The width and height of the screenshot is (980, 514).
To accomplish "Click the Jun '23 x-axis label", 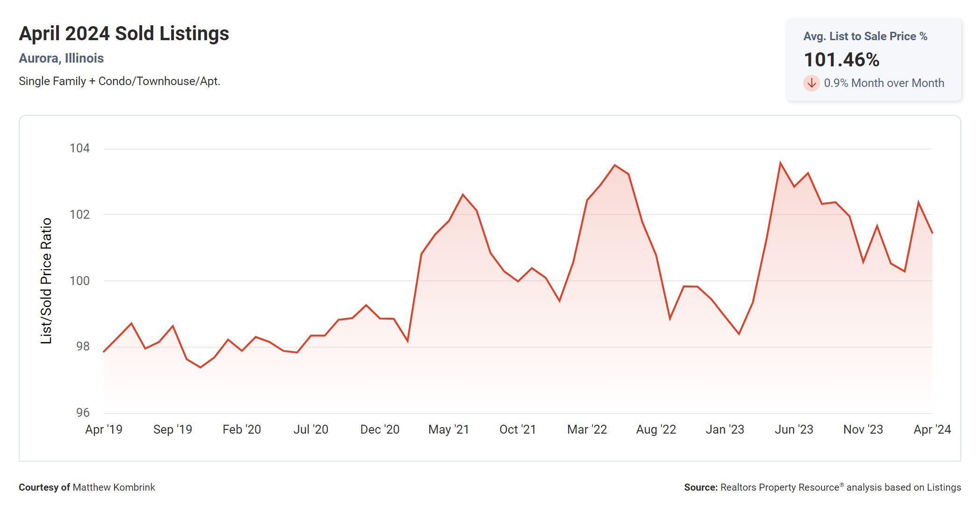I will [x=794, y=429].
